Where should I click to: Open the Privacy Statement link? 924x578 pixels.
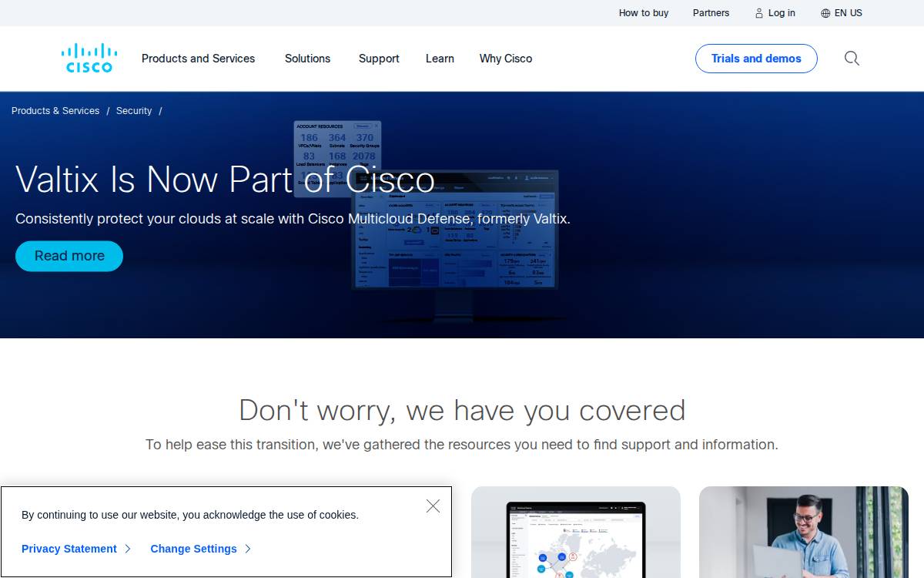point(69,549)
